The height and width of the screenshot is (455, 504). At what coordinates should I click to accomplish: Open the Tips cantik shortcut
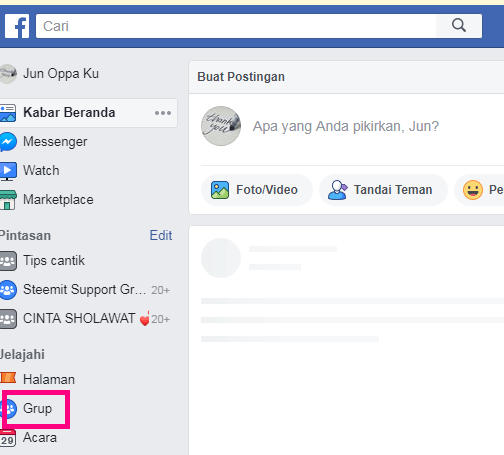click(x=54, y=261)
